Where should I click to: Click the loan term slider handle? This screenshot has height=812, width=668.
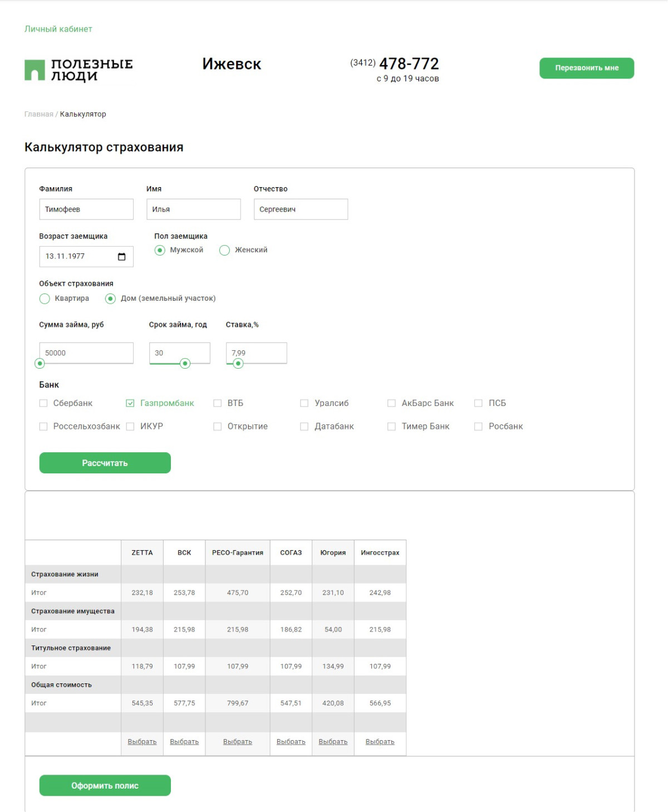point(185,364)
